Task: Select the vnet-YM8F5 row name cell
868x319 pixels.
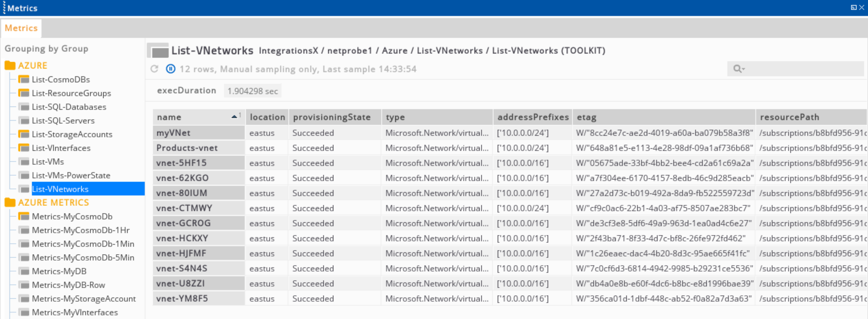Action: (199, 298)
